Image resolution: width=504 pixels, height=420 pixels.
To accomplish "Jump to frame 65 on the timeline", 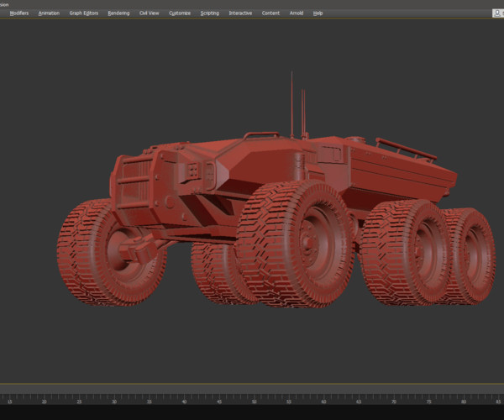I will [359, 402].
